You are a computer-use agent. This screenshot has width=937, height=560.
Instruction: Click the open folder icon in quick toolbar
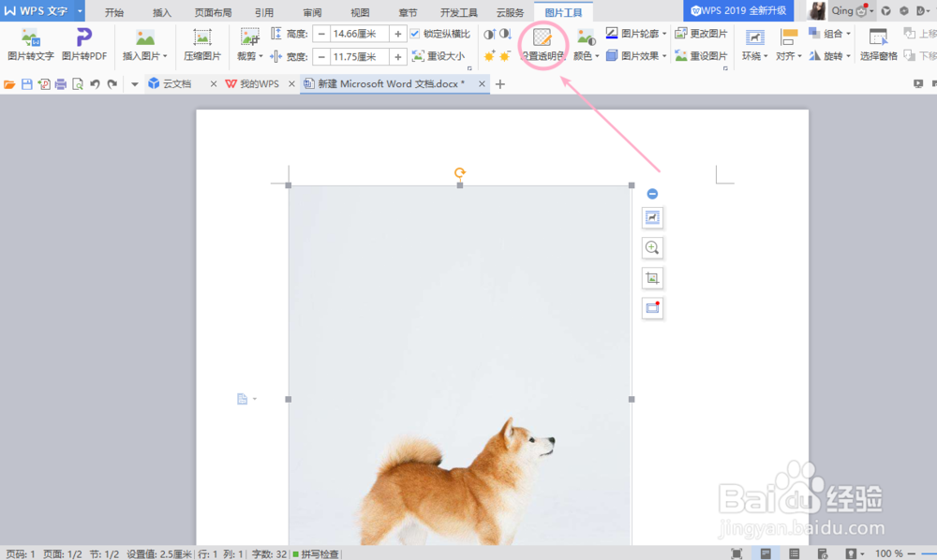[9, 84]
